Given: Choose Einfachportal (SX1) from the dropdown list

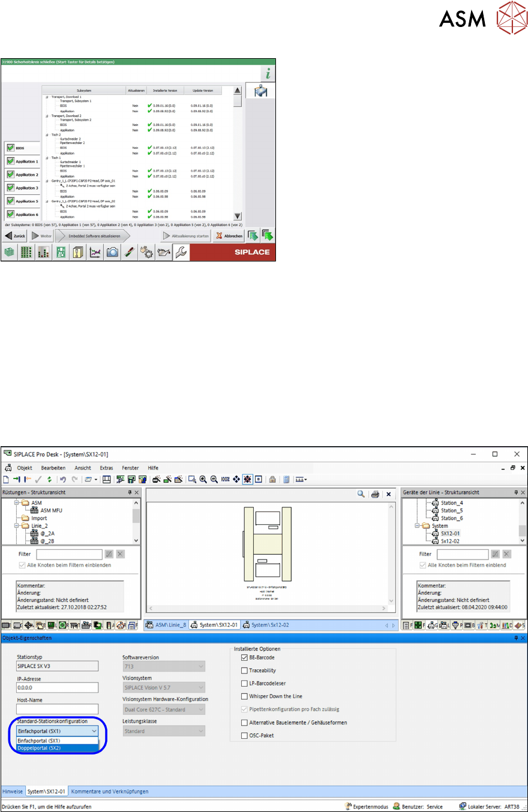Looking at the screenshot, I should 57,741.
